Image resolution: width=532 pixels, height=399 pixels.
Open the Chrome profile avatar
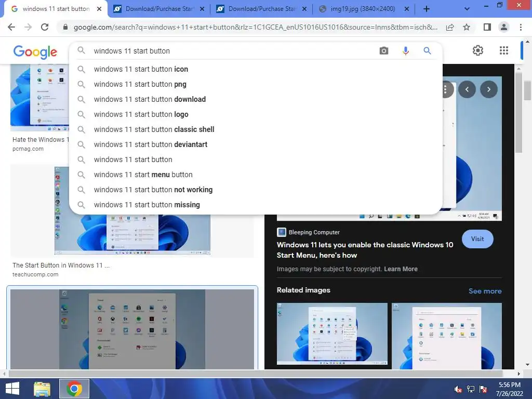tap(504, 27)
